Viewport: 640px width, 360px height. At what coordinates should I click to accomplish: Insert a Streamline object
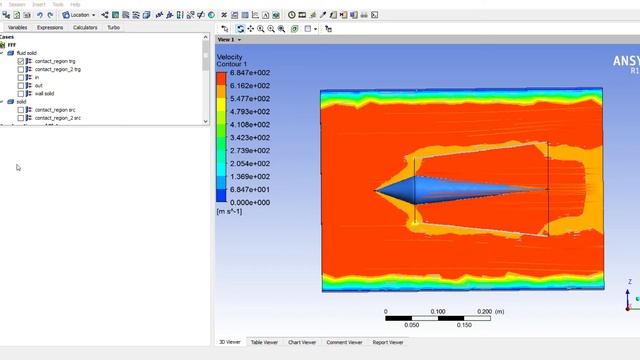(126, 15)
